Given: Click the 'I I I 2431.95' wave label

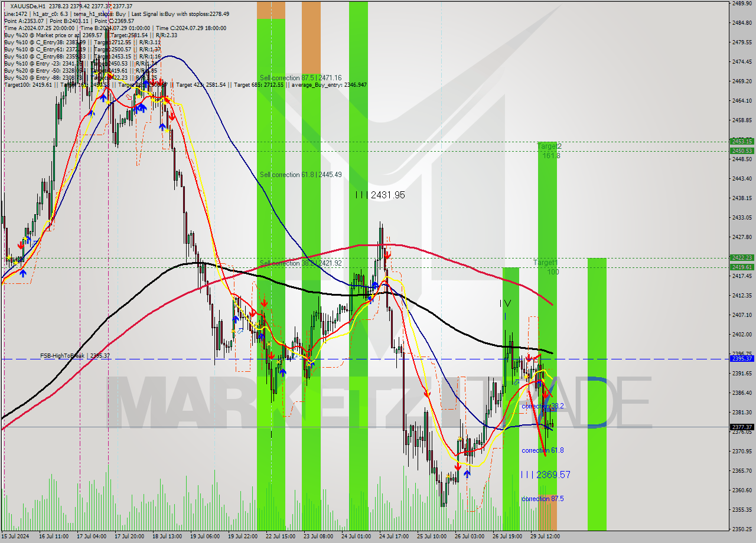Looking at the screenshot, I should pyautogui.click(x=380, y=195).
